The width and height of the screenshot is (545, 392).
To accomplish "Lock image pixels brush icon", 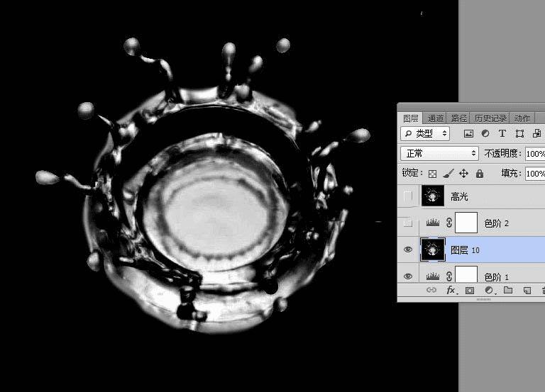I will coord(448,173).
